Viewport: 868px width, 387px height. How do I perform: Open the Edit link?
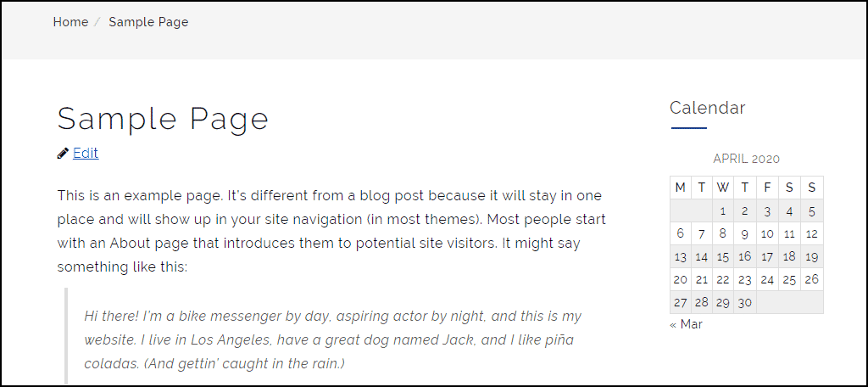[x=86, y=153]
